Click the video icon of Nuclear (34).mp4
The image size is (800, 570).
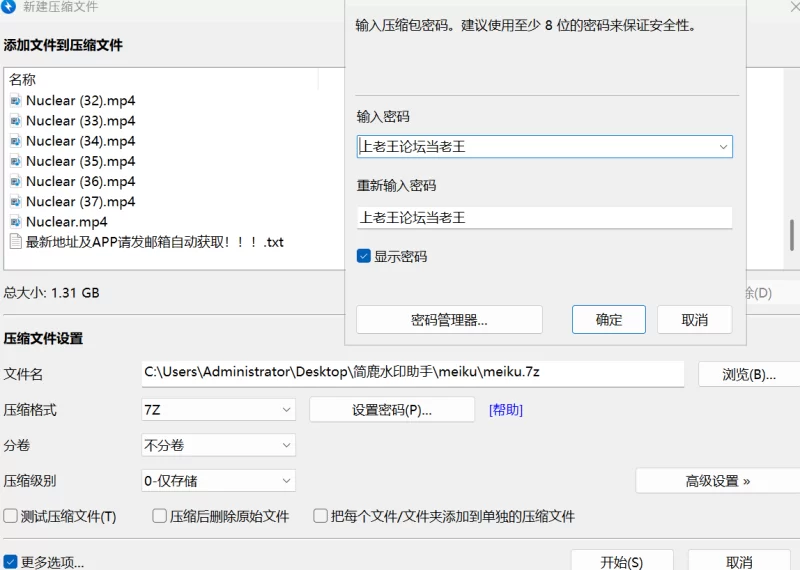click(x=16, y=141)
